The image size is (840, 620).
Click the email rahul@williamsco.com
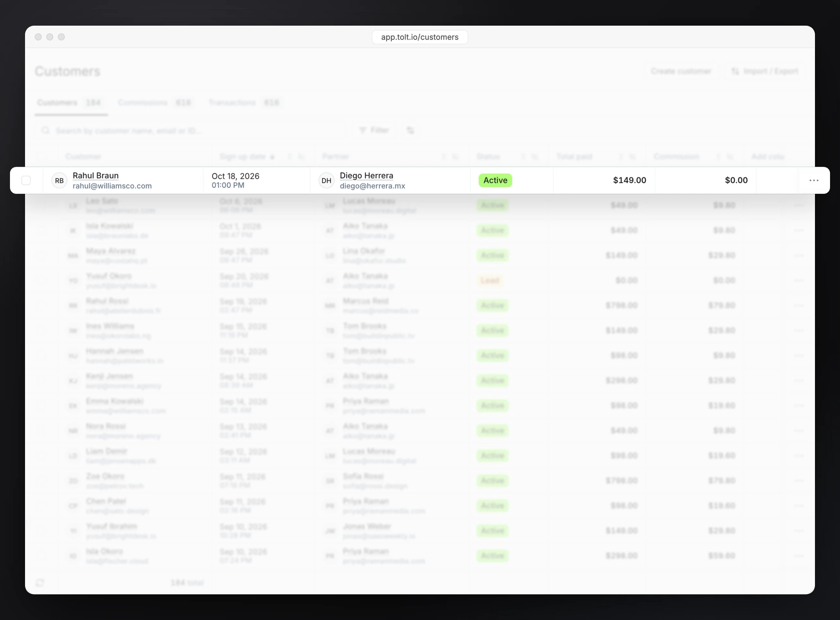tap(112, 186)
